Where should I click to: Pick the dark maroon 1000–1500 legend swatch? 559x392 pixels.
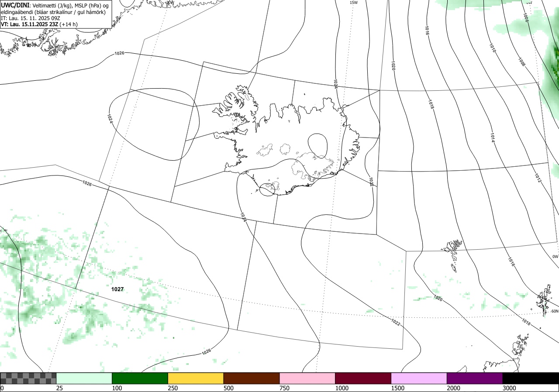(x=363, y=378)
